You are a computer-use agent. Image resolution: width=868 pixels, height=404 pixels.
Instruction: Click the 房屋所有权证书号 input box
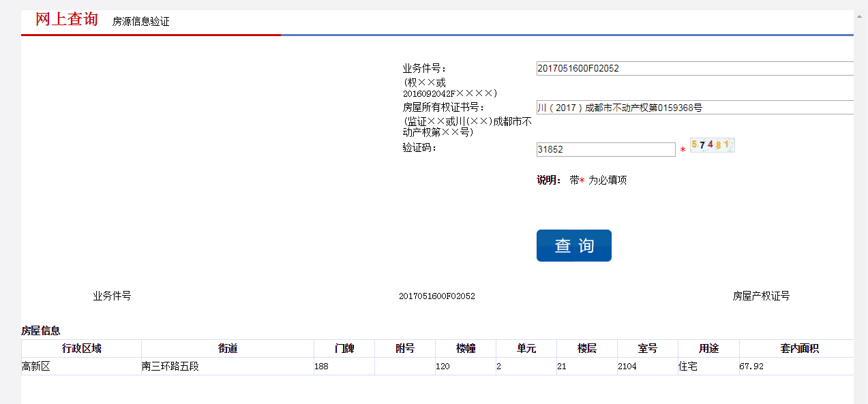[x=694, y=108]
